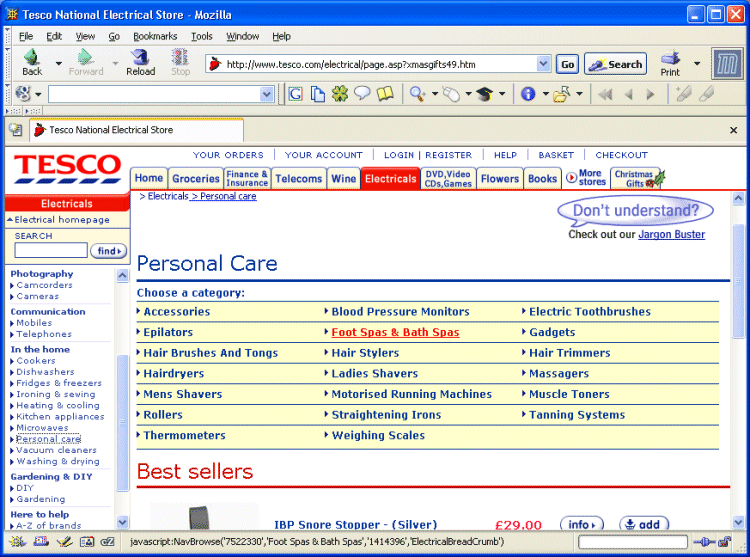Open the File menu

tap(26, 36)
